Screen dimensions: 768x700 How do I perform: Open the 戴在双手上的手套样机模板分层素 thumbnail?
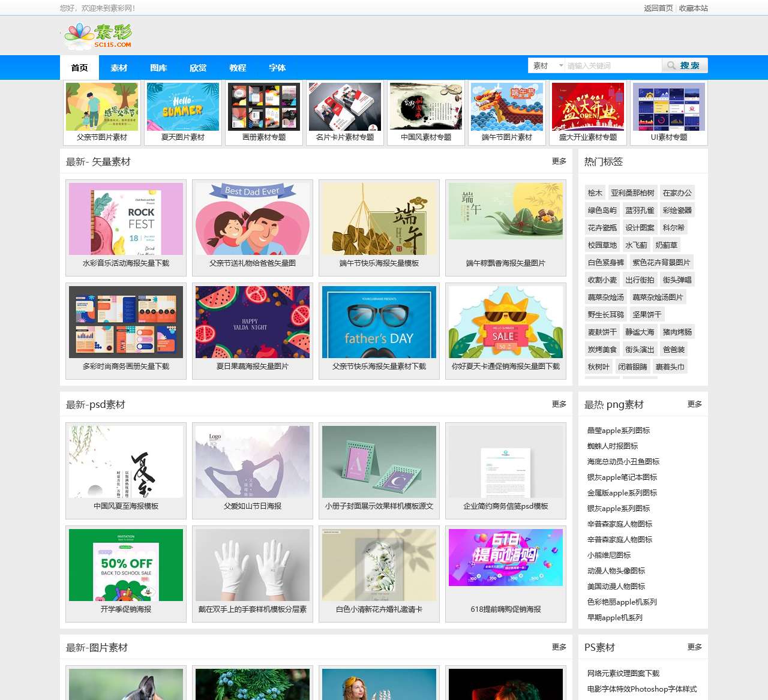[x=253, y=565]
